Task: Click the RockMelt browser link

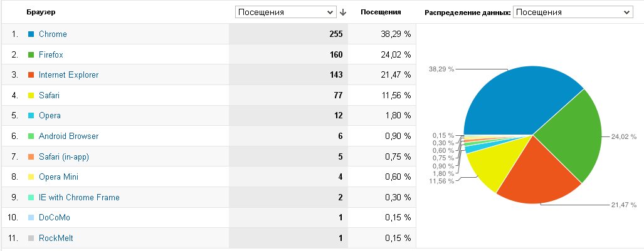Action: click(56, 238)
